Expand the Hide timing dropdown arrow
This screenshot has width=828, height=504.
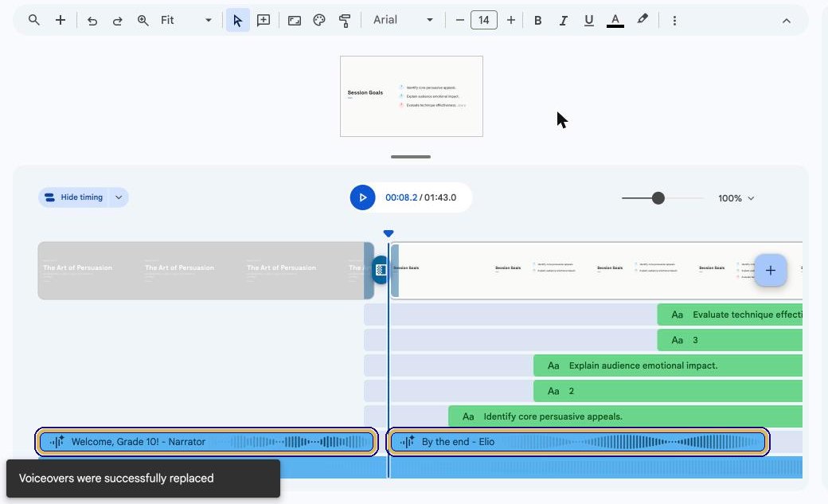tap(119, 197)
